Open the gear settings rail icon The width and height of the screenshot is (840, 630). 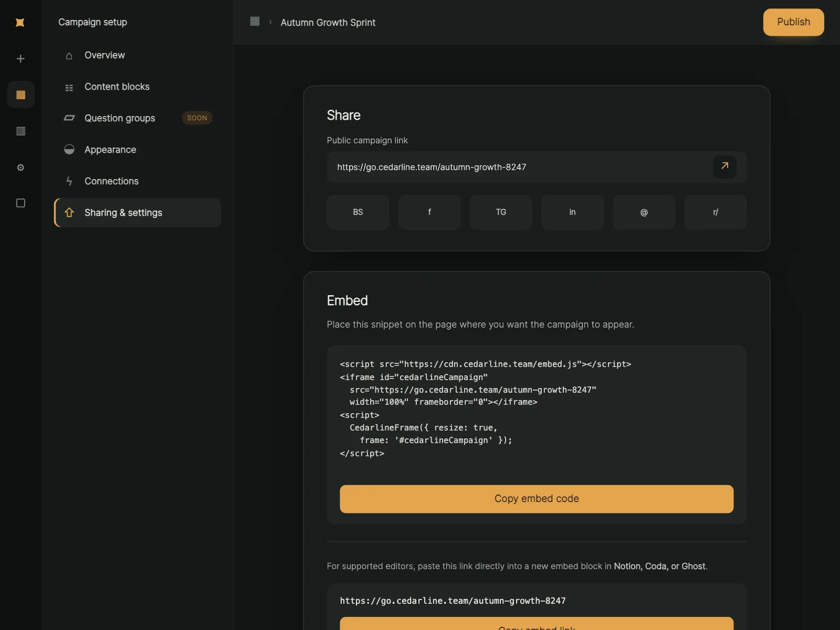20,167
